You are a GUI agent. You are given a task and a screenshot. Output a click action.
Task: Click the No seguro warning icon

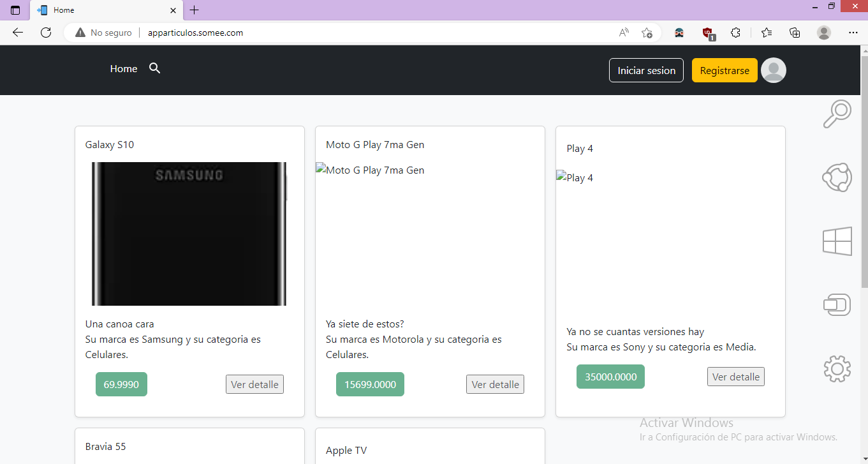pyautogui.click(x=80, y=33)
